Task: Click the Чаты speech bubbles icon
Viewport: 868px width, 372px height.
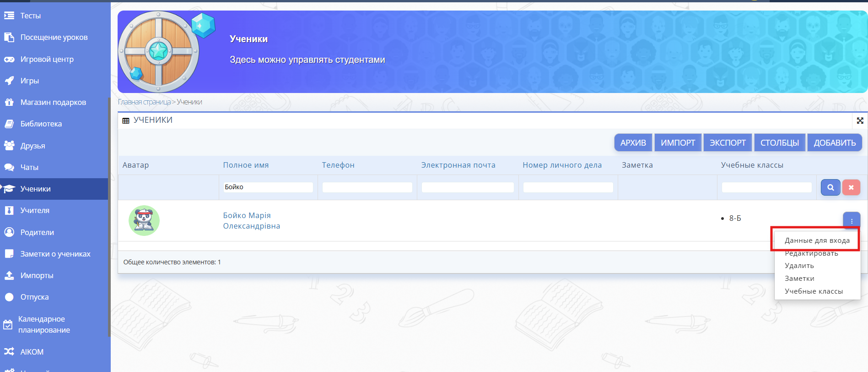Action: (x=9, y=167)
